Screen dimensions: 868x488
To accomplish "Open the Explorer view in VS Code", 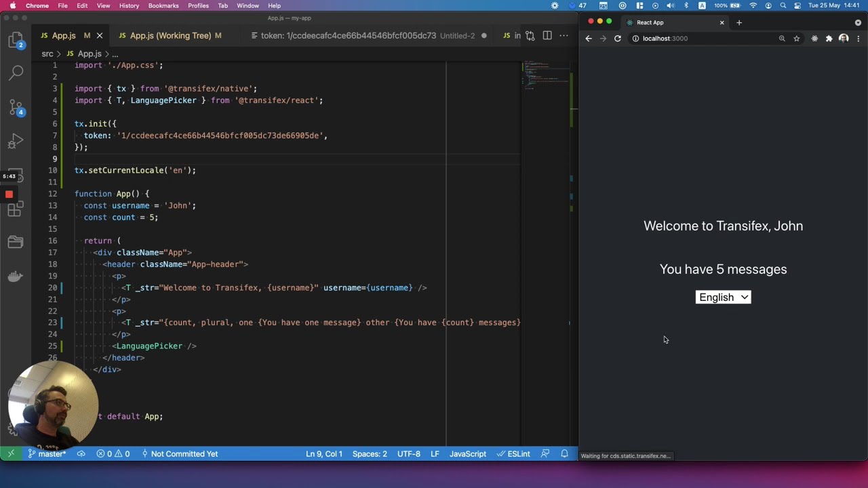I will pyautogui.click(x=16, y=40).
